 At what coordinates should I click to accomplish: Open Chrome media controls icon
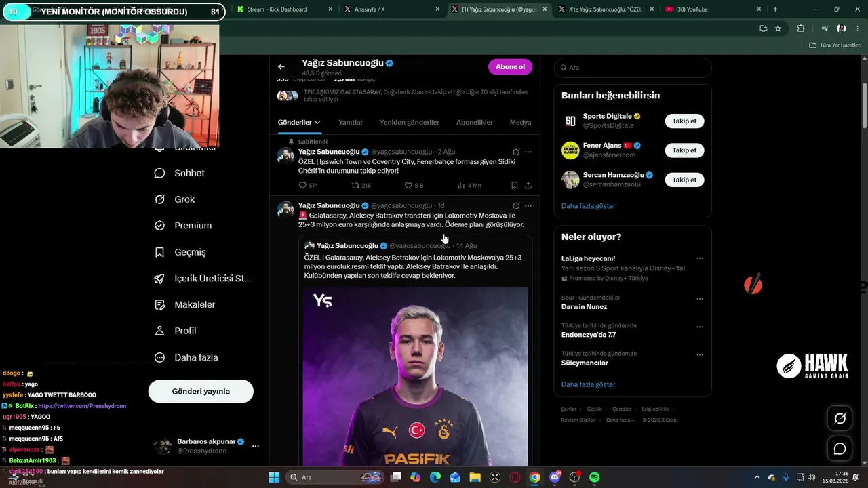tap(825, 28)
